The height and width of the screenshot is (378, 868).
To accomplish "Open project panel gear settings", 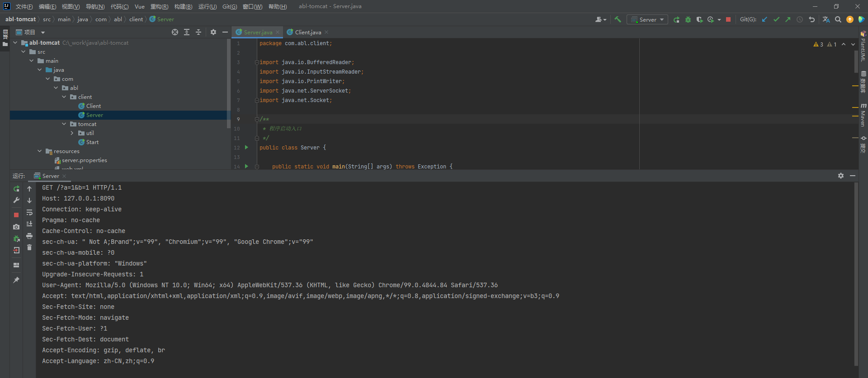I will click(x=213, y=32).
